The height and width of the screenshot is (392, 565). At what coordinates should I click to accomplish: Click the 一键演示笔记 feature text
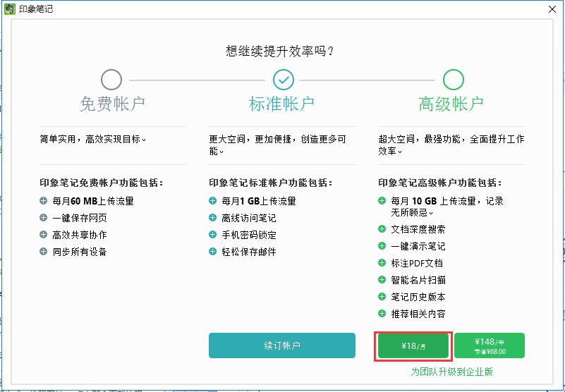(418, 246)
